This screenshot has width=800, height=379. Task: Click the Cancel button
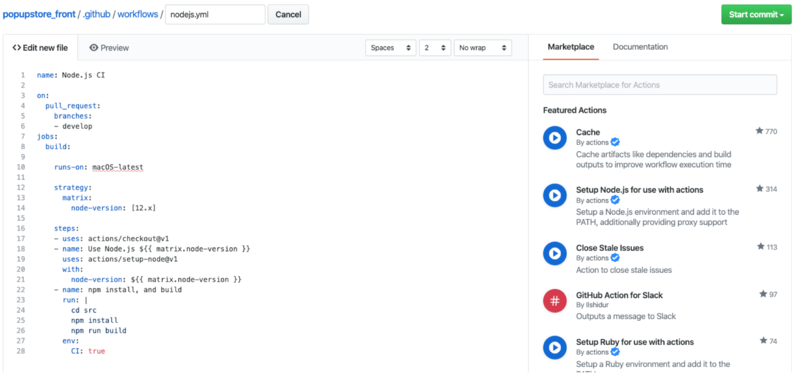(x=288, y=14)
